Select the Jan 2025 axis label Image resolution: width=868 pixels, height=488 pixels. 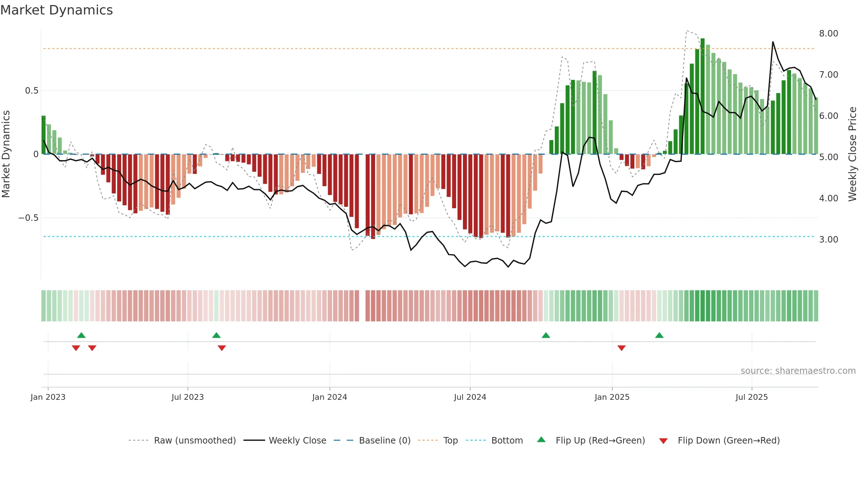pyautogui.click(x=612, y=397)
